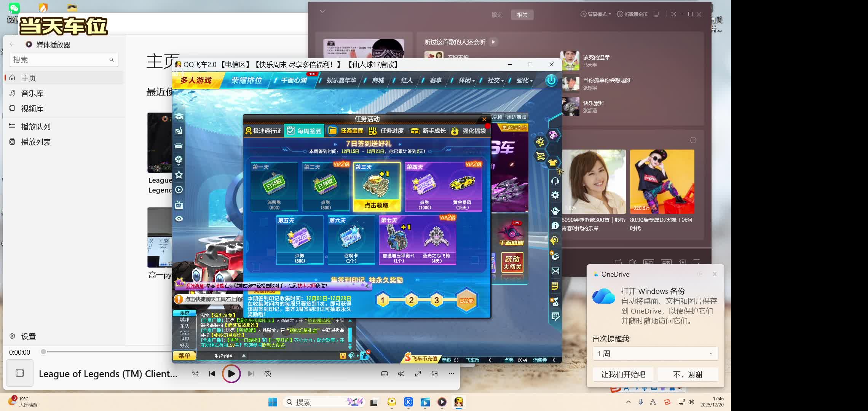The height and width of the screenshot is (411, 868).
Task: Open the shopping cart icon in game sidebar
Action: click(x=540, y=156)
